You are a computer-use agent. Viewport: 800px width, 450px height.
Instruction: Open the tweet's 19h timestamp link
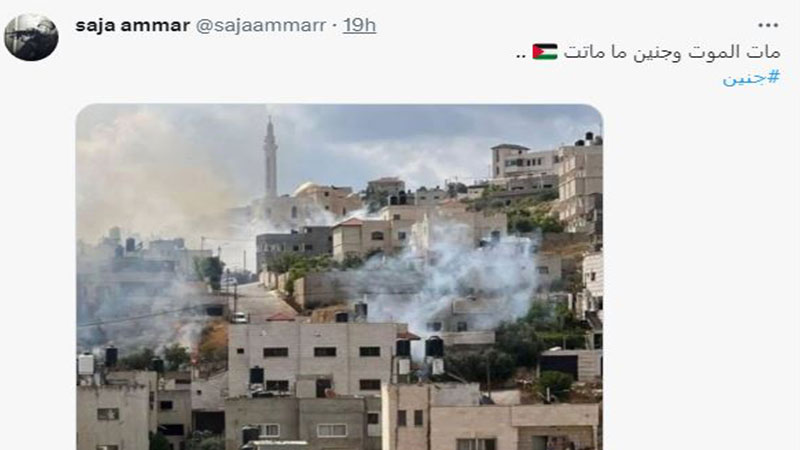(x=359, y=25)
